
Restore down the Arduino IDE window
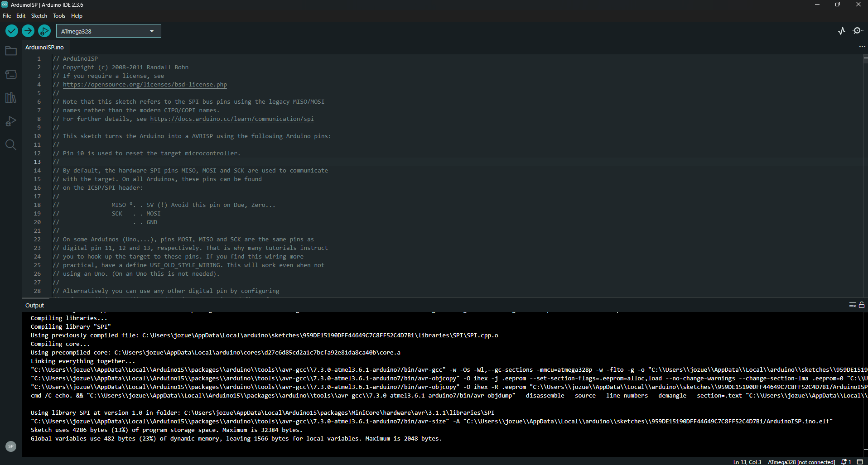click(x=837, y=5)
